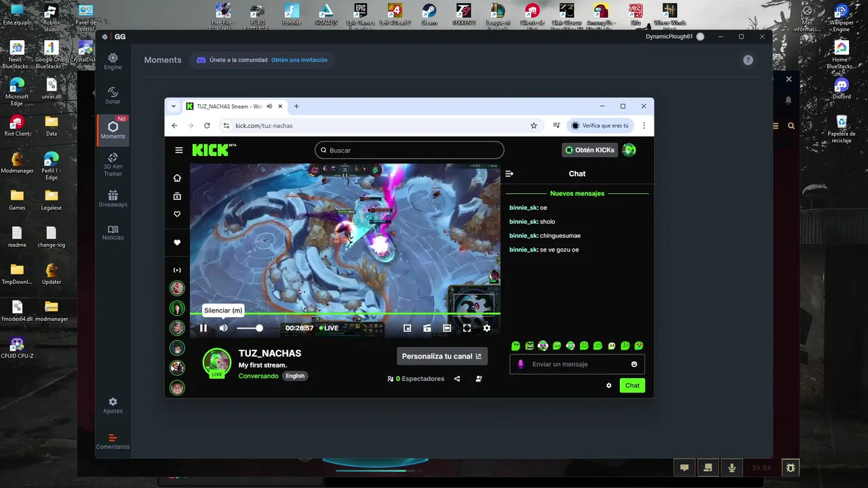Click the help question mark icon in GG
This screenshot has width=868, height=488.
point(748,60)
